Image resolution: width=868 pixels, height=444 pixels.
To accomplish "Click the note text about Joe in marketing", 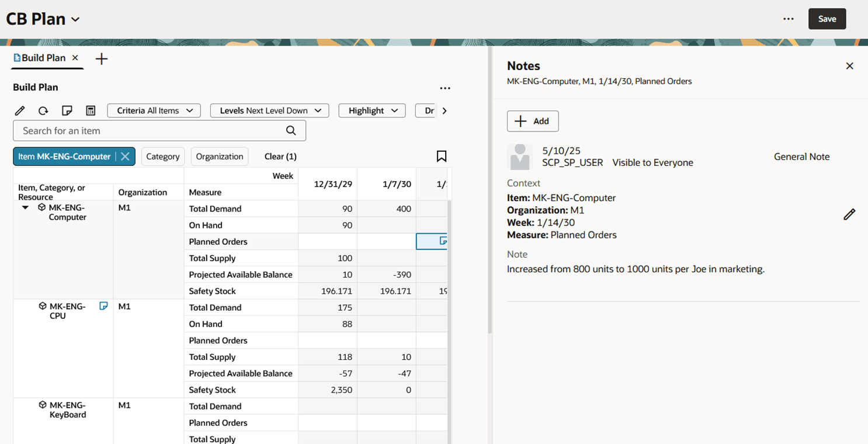I will click(636, 269).
